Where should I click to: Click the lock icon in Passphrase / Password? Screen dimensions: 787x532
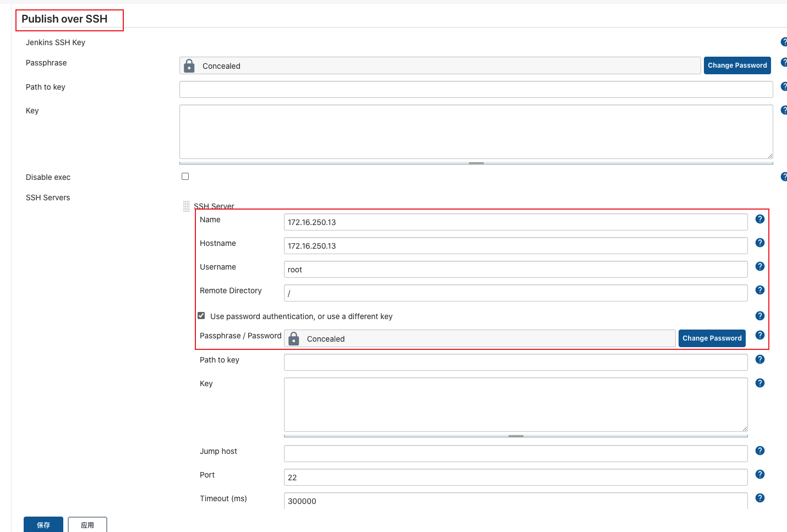tap(294, 338)
